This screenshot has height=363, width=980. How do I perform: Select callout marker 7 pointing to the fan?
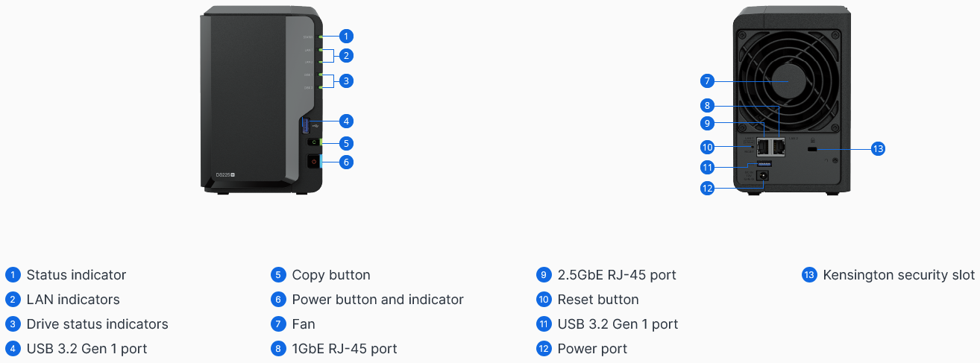point(708,81)
